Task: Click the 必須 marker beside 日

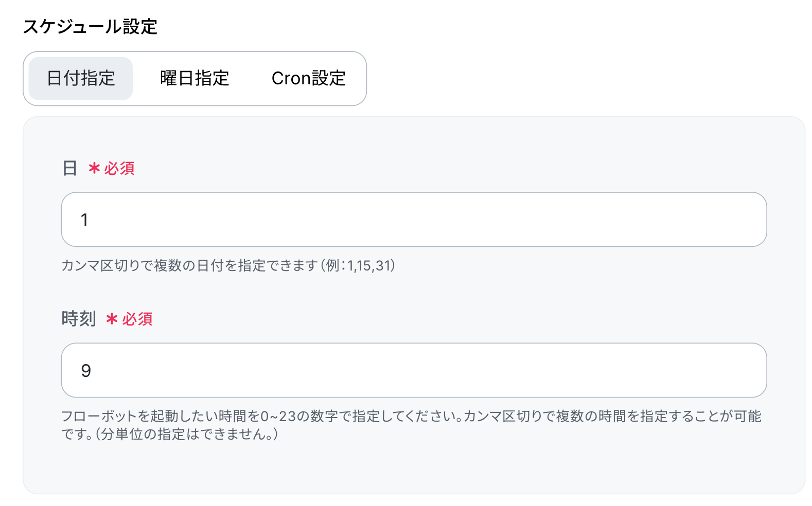Action: pyautogui.click(x=119, y=168)
